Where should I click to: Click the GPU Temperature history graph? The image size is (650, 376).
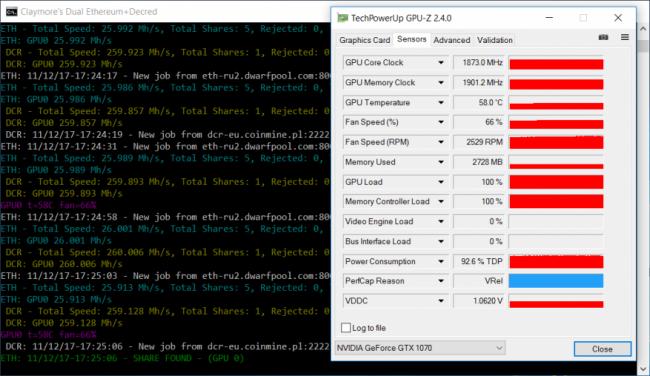[x=556, y=102]
